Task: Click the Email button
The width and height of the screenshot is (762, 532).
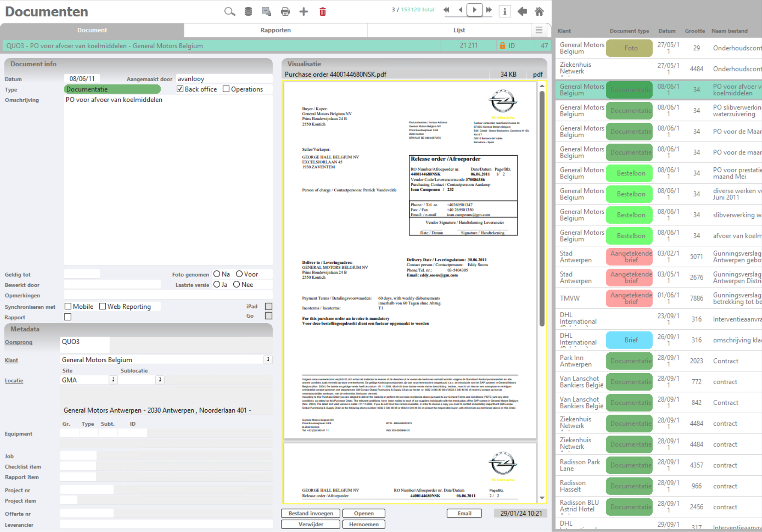Action: (464, 514)
